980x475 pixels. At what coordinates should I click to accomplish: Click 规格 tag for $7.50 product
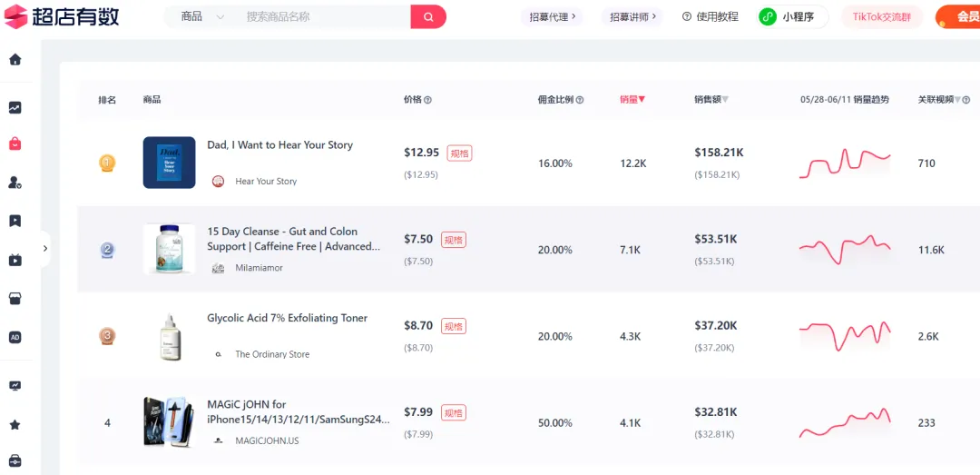click(x=454, y=240)
